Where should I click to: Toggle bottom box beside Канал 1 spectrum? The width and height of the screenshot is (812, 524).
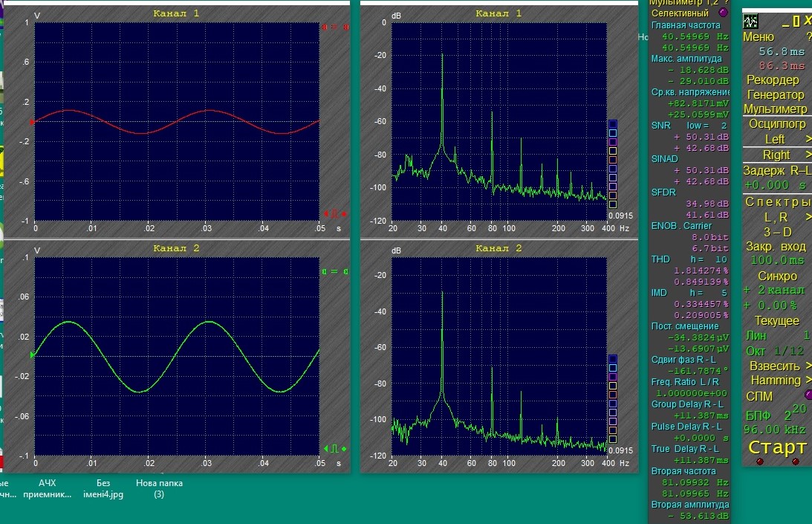coord(613,204)
